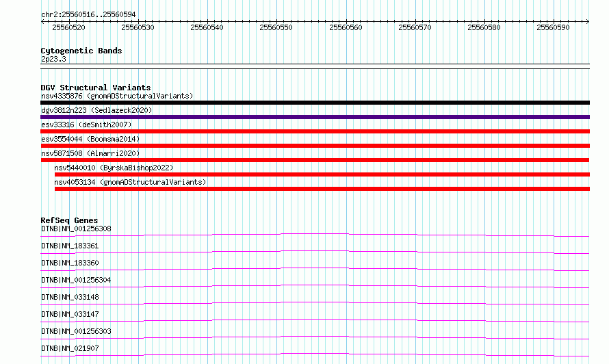Image resolution: width=609 pixels, height=364 pixels.
Task: Click the esv33316 deSmith2007 label
Action: (x=86, y=125)
